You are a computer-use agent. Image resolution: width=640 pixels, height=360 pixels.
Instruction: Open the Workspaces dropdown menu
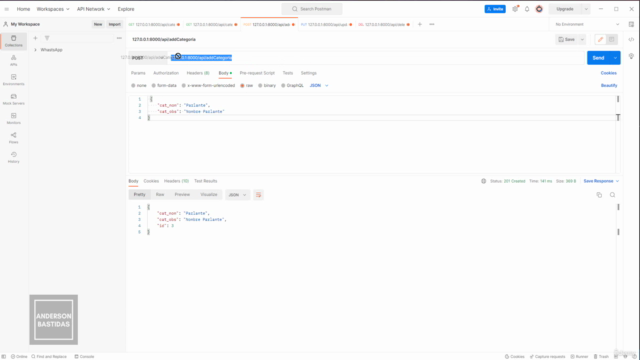pyautogui.click(x=53, y=9)
